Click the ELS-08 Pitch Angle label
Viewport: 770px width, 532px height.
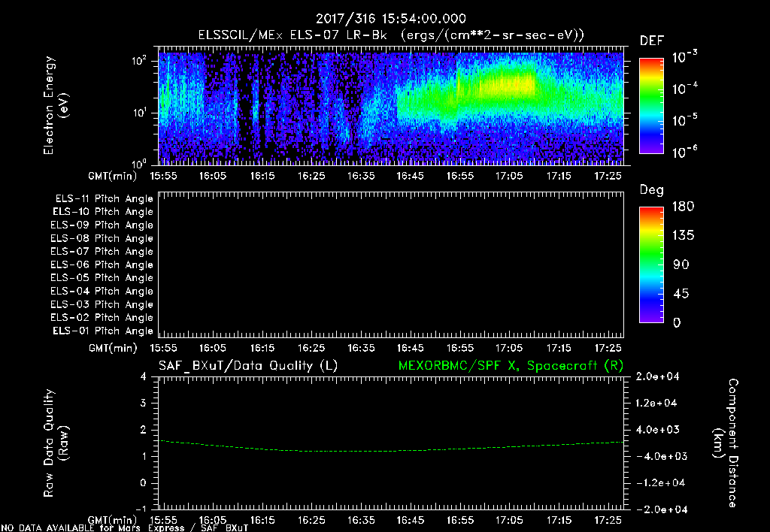[102, 238]
